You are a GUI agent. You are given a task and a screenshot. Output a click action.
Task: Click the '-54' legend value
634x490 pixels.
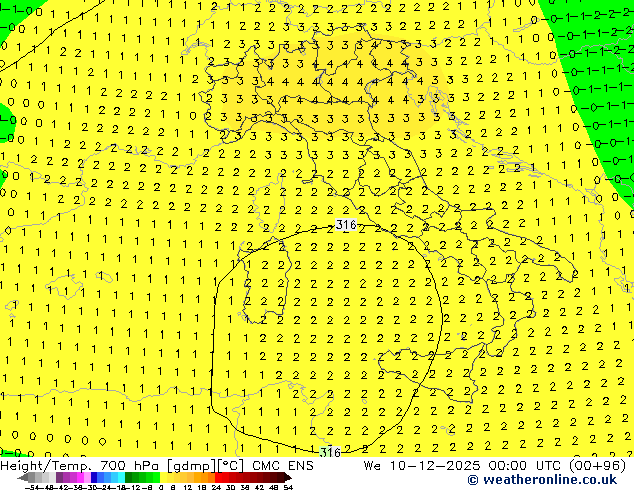(34, 487)
